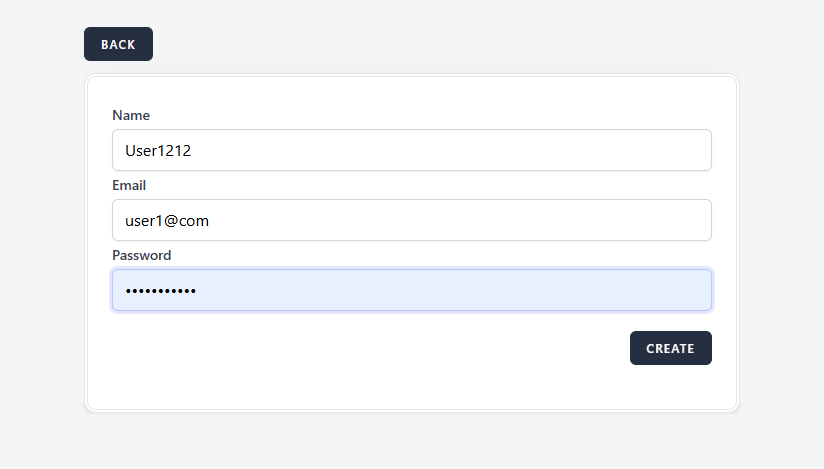Click the User1212 text in Name field
This screenshot has width=824, height=469.
point(157,150)
